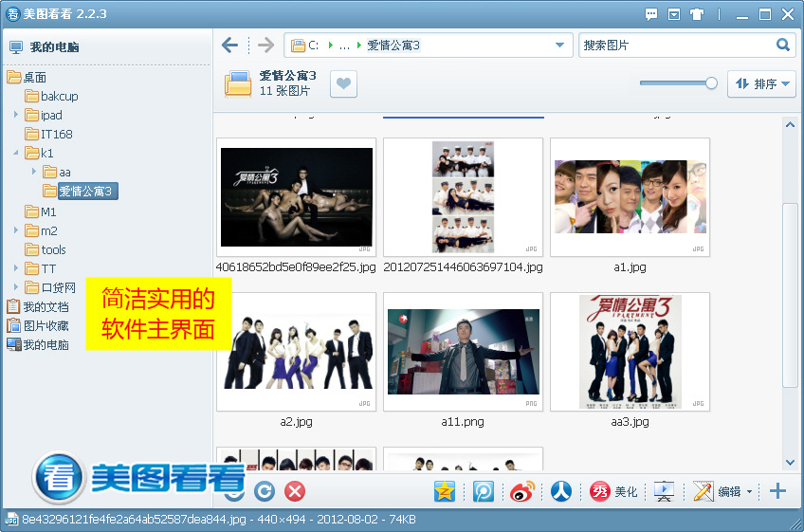
Task: Delete selected image with red X icon
Action: click(x=295, y=491)
